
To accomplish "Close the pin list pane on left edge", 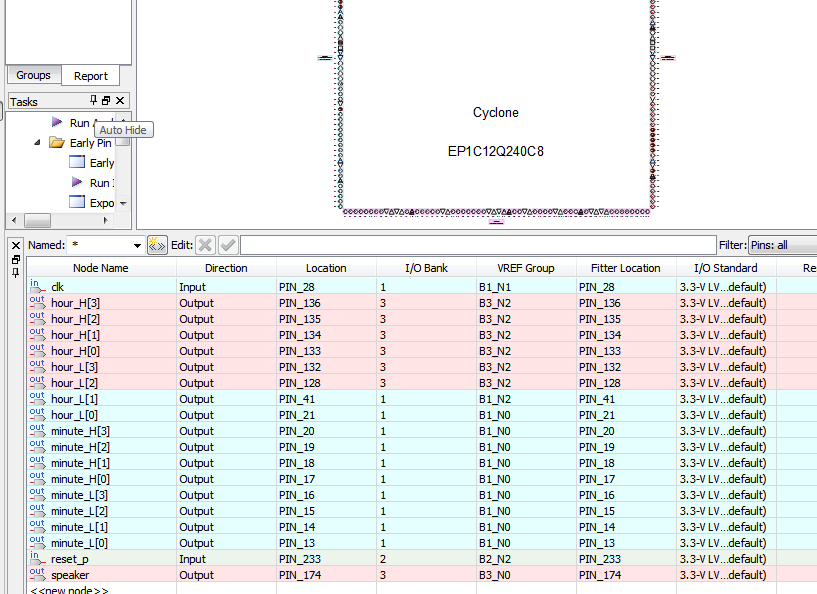I will 15,245.
